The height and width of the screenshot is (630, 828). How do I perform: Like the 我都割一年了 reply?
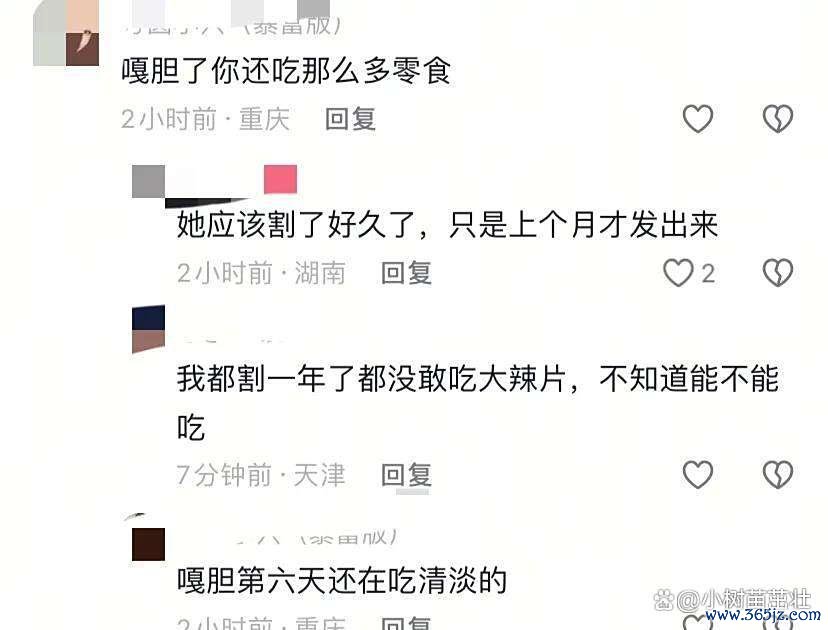tap(698, 474)
